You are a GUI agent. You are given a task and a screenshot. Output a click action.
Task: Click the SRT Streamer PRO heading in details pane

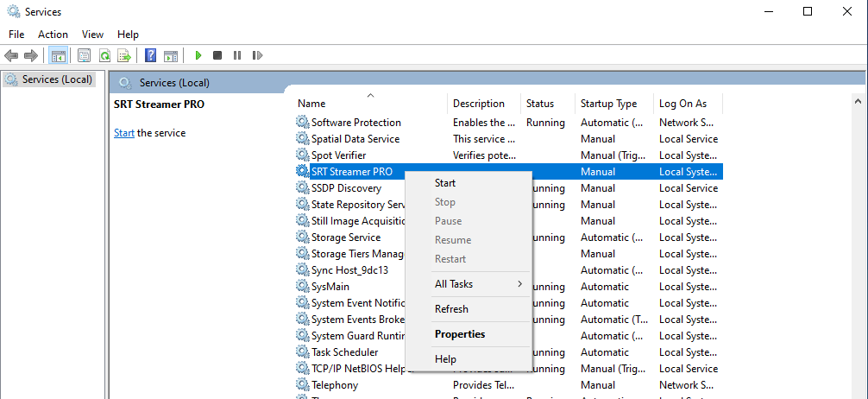click(159, 104)
